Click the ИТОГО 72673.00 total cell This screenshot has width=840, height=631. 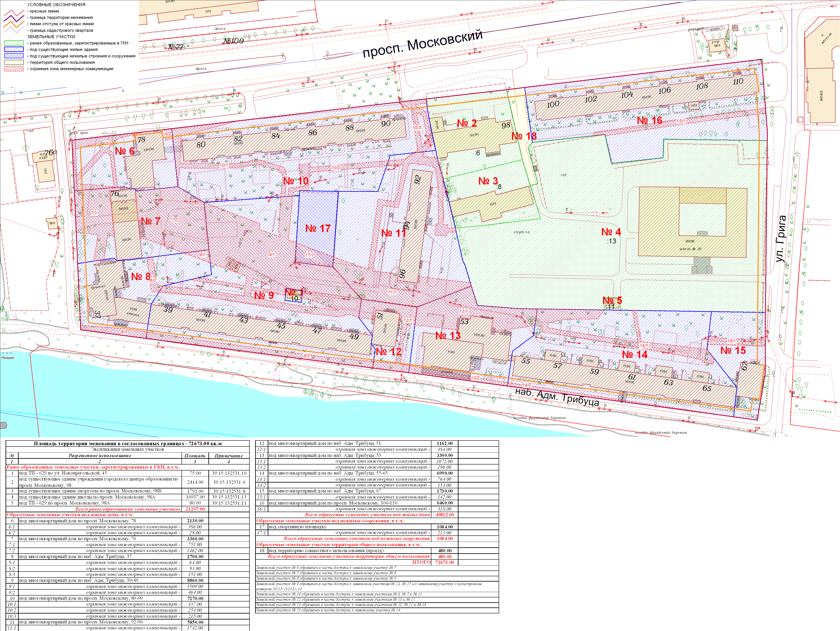click(x=445, y=562)
